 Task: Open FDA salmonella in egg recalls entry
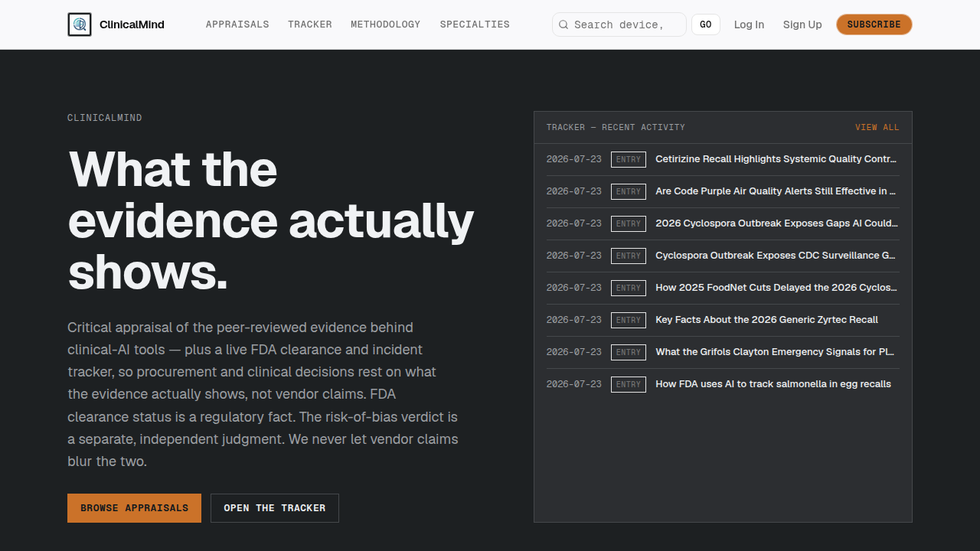click(773, 384)
